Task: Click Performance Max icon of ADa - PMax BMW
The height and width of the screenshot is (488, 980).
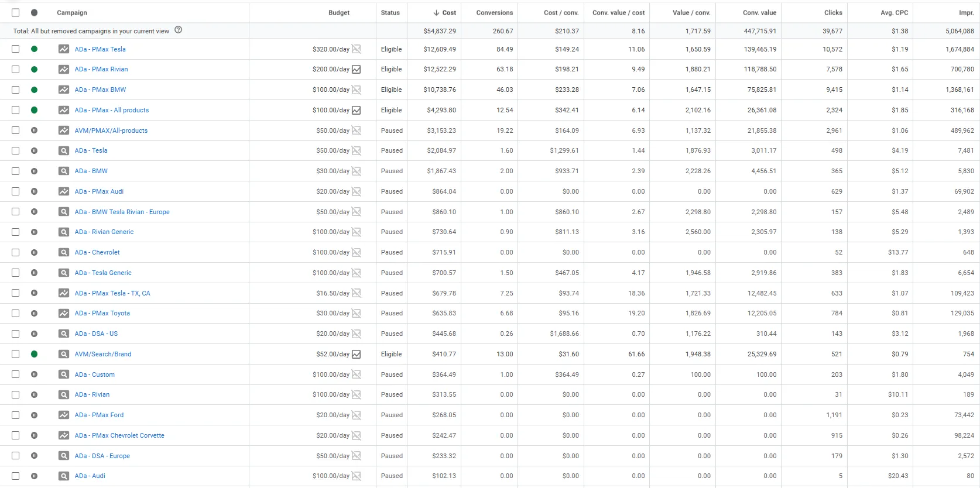Action: click(x=64, y=90)
